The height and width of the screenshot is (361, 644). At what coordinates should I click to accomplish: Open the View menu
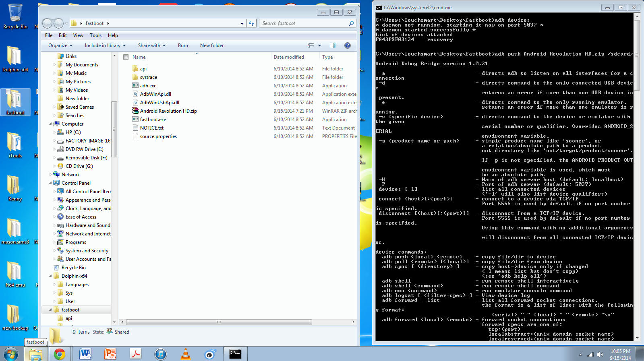click(78, 35)
